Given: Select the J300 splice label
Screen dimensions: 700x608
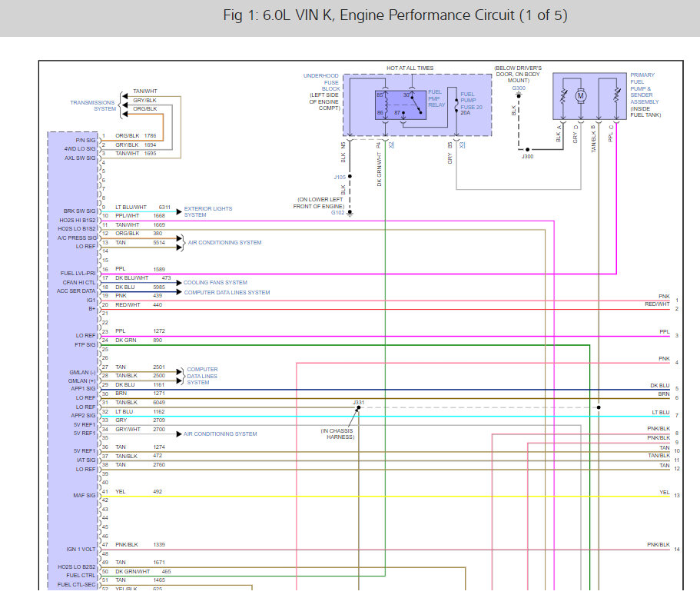Looking at the screenshot, I should click(x=527, y=156).
